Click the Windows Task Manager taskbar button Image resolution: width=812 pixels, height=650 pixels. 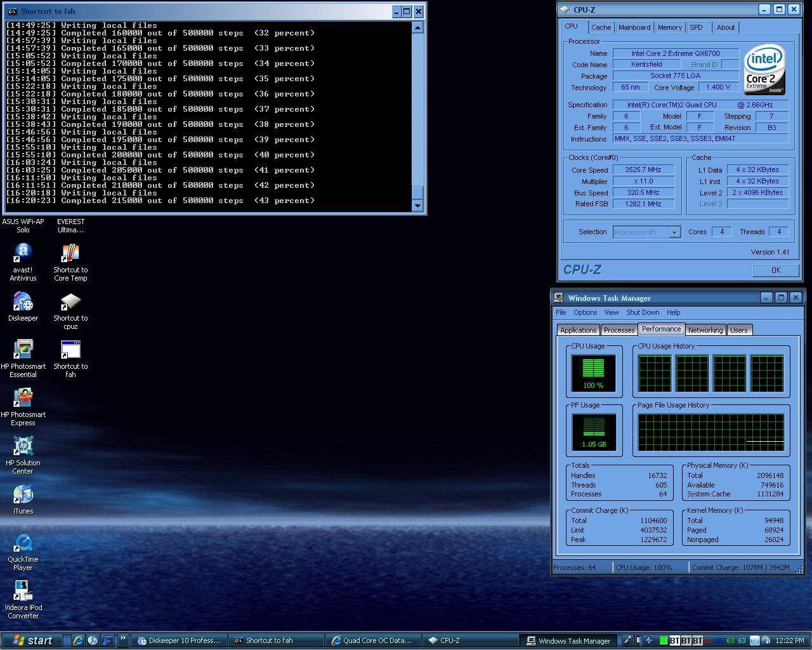click(x=568, y=640)
